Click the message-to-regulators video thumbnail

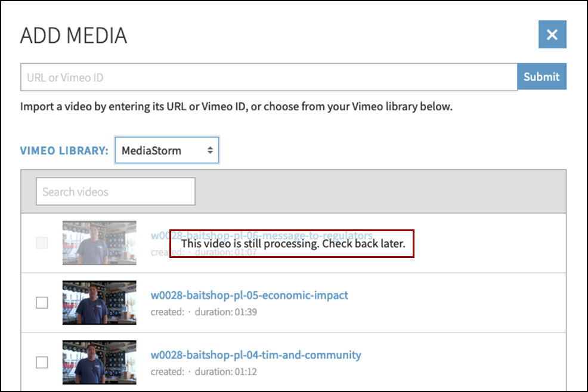(x=99, y=243)
